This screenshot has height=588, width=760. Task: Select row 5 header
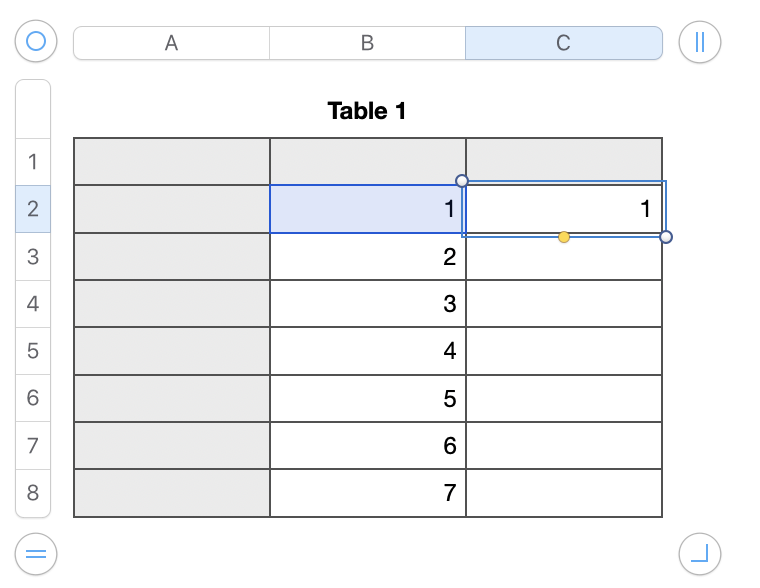(x=33, y=351)
